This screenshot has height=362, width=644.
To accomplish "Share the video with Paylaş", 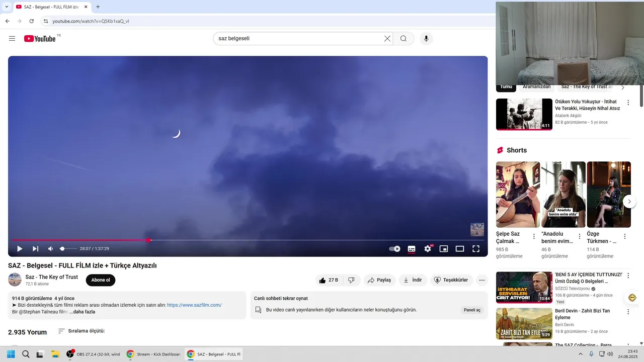I will click(379, 280).
